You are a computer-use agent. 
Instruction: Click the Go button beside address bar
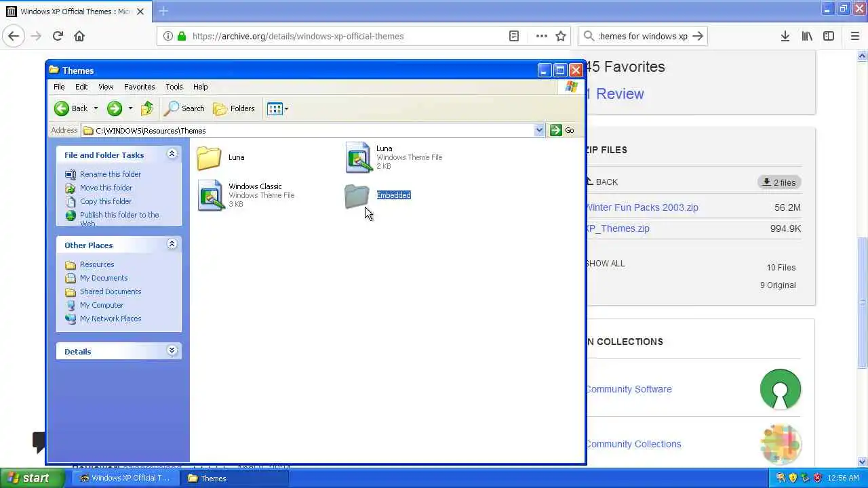[x=562, y=131]
